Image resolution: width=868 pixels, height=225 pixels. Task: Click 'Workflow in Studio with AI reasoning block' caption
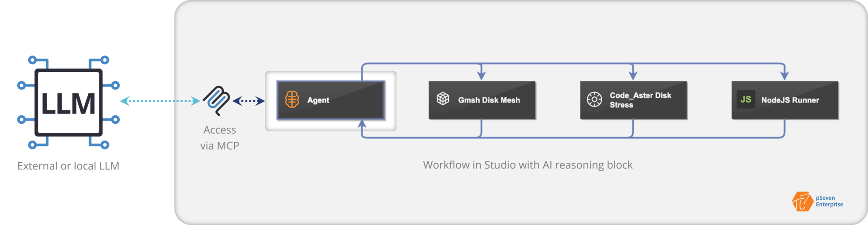(528, 165)
